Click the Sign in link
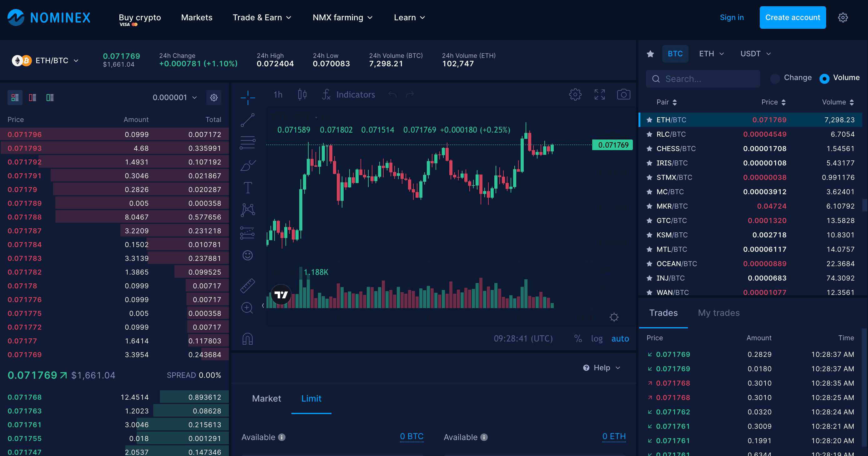Screen dimensions: 868x456 (732, 18)
